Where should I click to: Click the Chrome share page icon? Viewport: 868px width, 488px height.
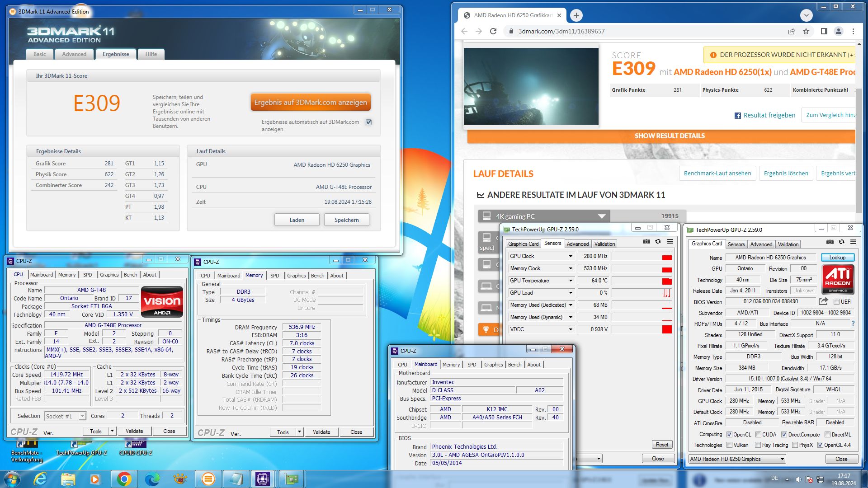792,31
